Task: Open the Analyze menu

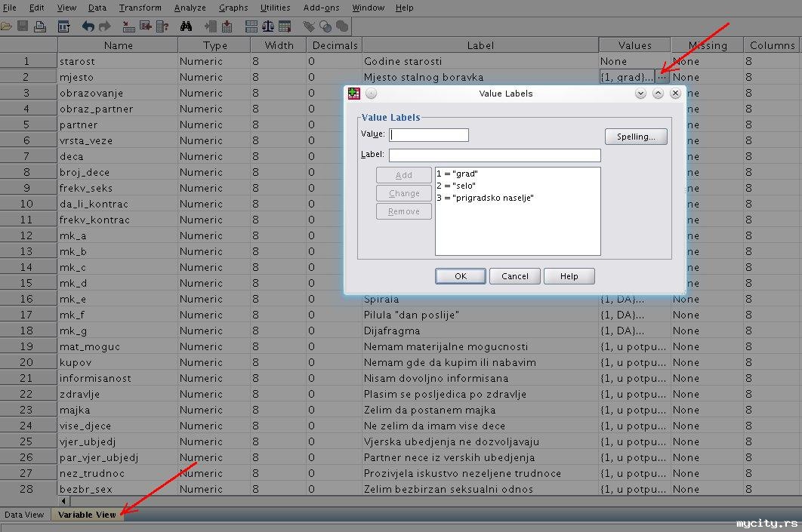Action: [190, 8]
